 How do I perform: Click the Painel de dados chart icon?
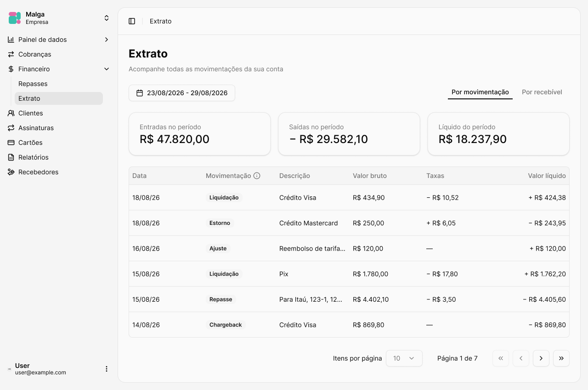tap(11, 40)
